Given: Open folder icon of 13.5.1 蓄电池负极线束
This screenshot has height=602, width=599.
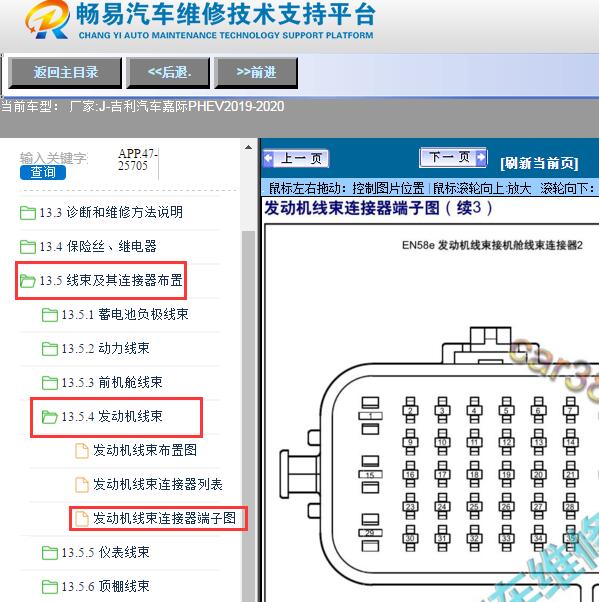Looking at the screenshot, I should coord(50,315).
